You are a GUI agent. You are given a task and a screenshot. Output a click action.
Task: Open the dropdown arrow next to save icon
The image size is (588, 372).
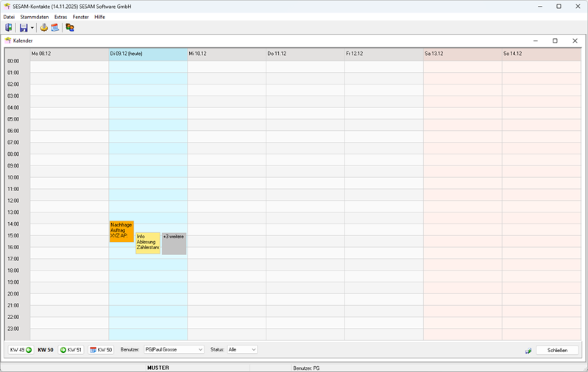tap(32, 28)
